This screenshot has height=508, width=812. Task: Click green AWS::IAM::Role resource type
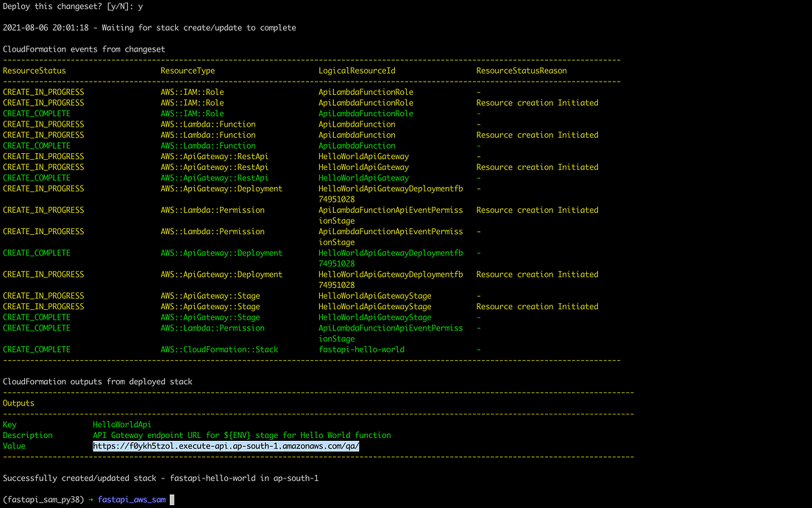tap(192, 113)
